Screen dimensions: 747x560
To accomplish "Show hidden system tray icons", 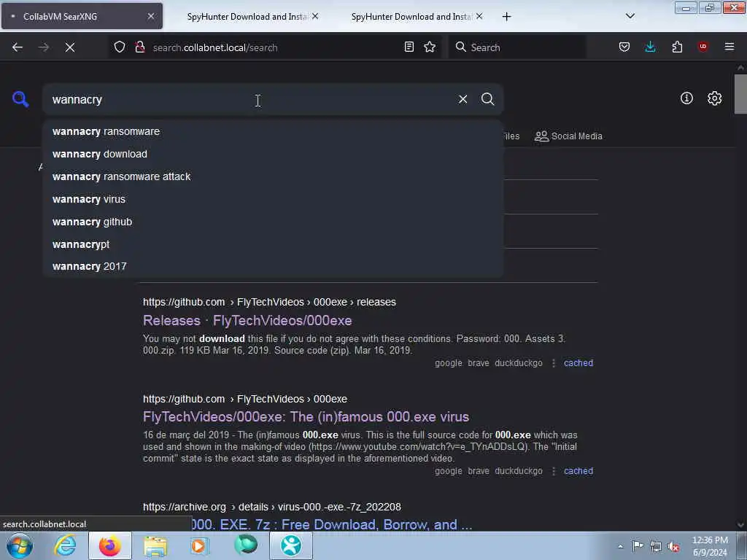I will (x=620, y=546).
